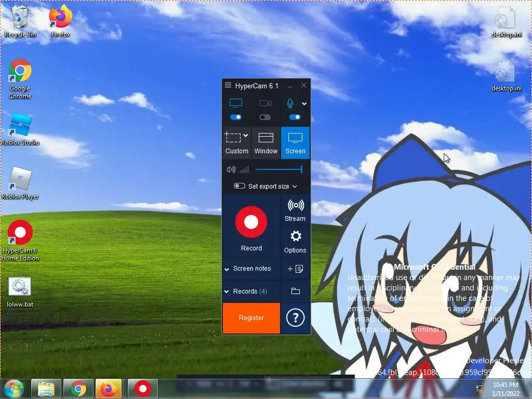Expand the audio source dropdown arrow
The image size is (532, 399).
(304, 104)
